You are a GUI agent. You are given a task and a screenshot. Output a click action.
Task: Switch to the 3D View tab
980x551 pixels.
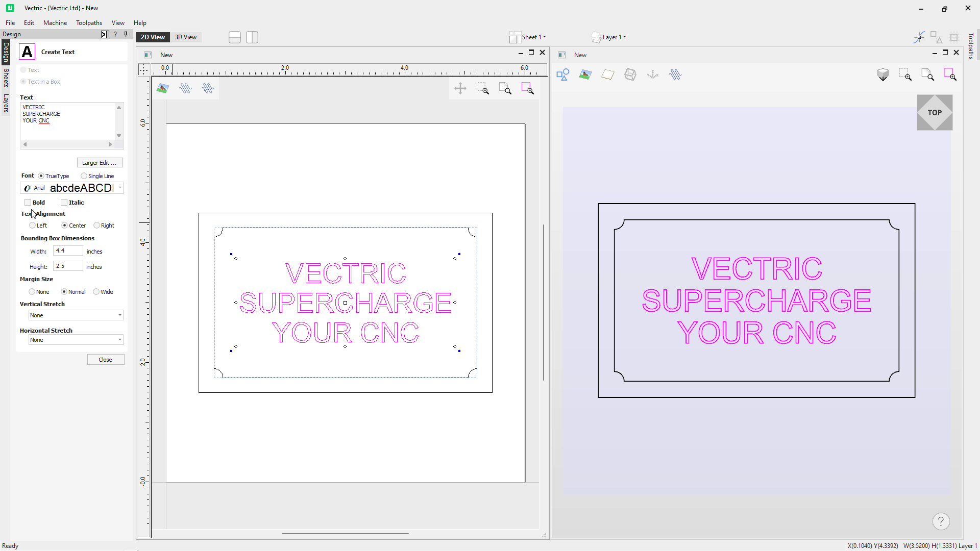[186, 37]
